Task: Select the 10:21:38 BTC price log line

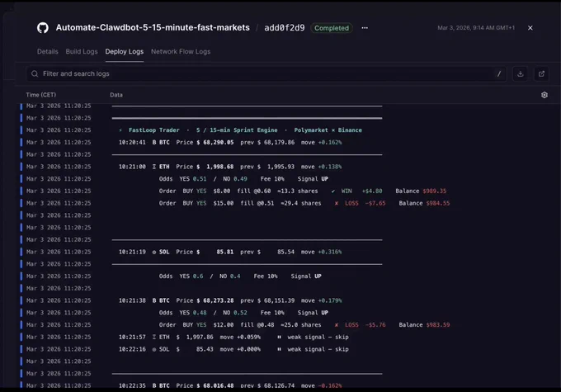Action: click(230, 300)
